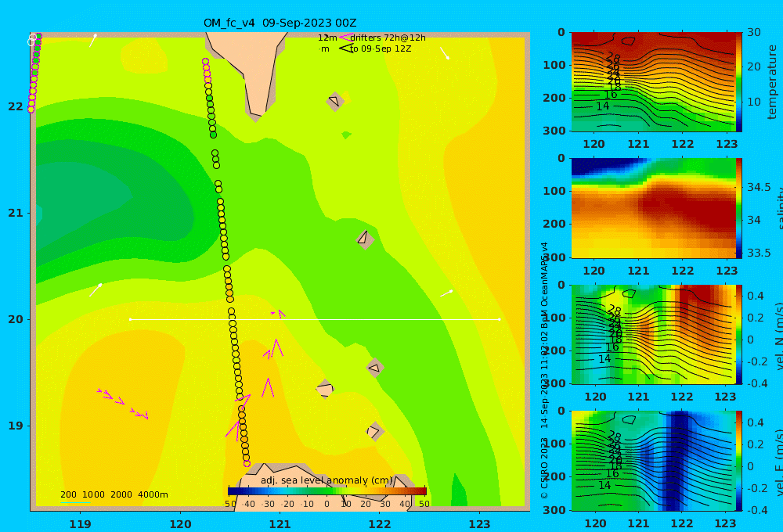Screen dimensions: 783x532
Task: Click the main map longitude label 122
Action: click(x=380, y=524)
